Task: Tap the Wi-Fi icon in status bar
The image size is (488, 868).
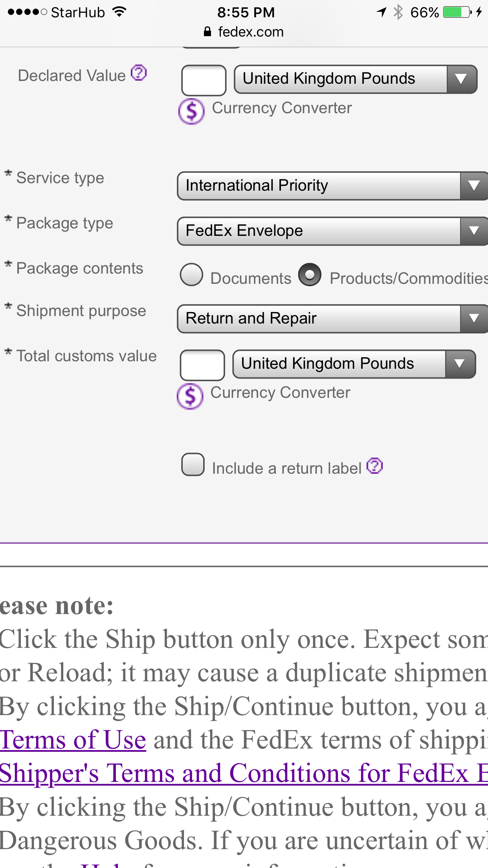Action: [119, 12]
